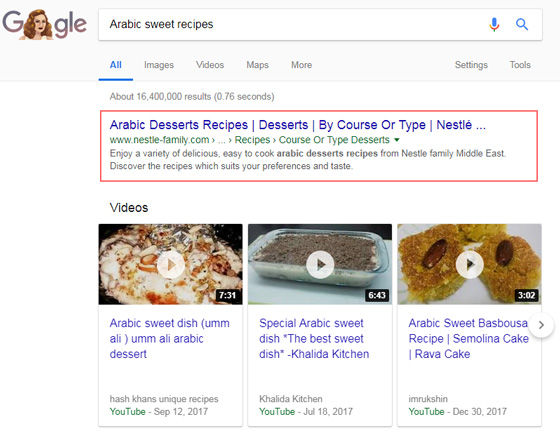Open the Tools filter options
The image size is (560, 438).
click(520, 65)
